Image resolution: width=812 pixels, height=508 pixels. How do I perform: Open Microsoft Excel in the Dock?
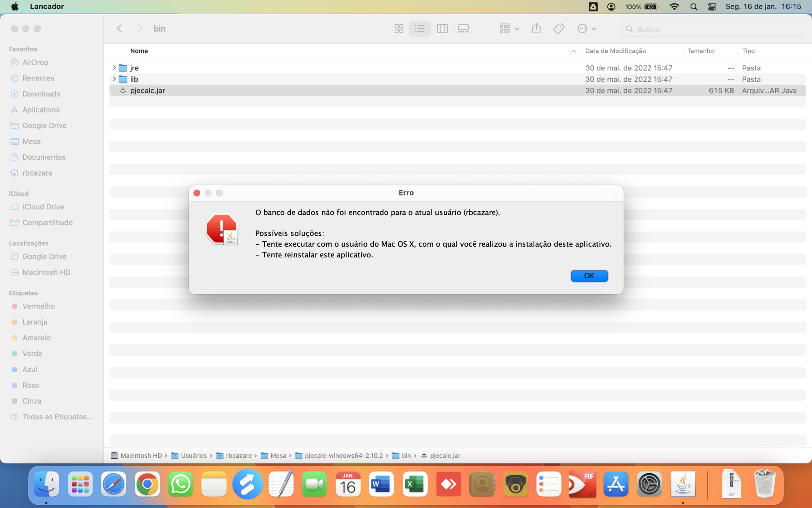pos(415,484)
